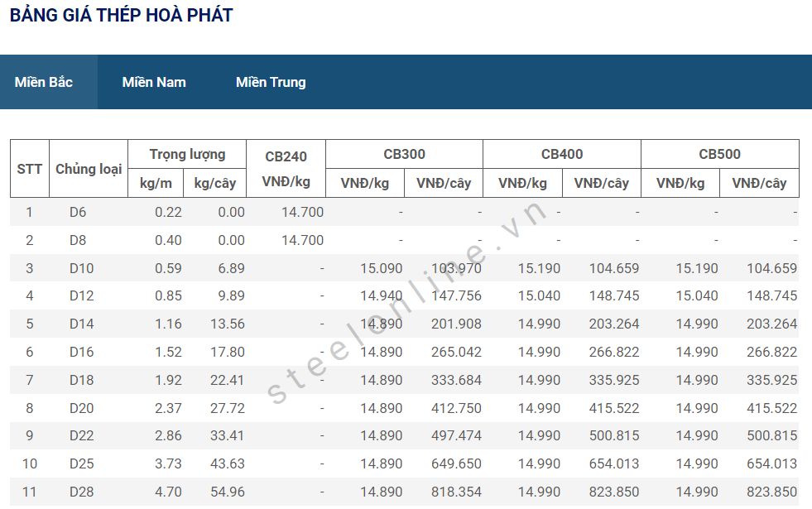812x509 pixels.
Task: Select the 1.16 kg/m value
Action: [x=168, y=324]
